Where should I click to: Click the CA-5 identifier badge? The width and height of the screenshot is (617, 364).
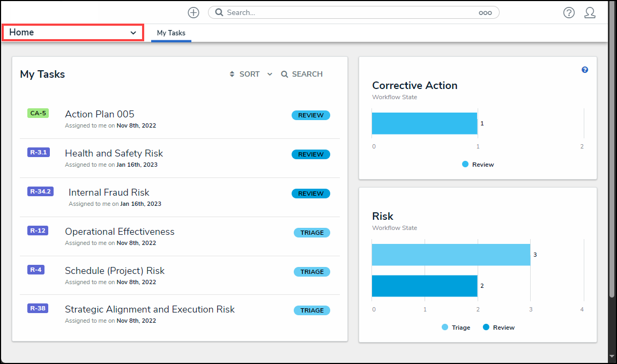(38, 113)
